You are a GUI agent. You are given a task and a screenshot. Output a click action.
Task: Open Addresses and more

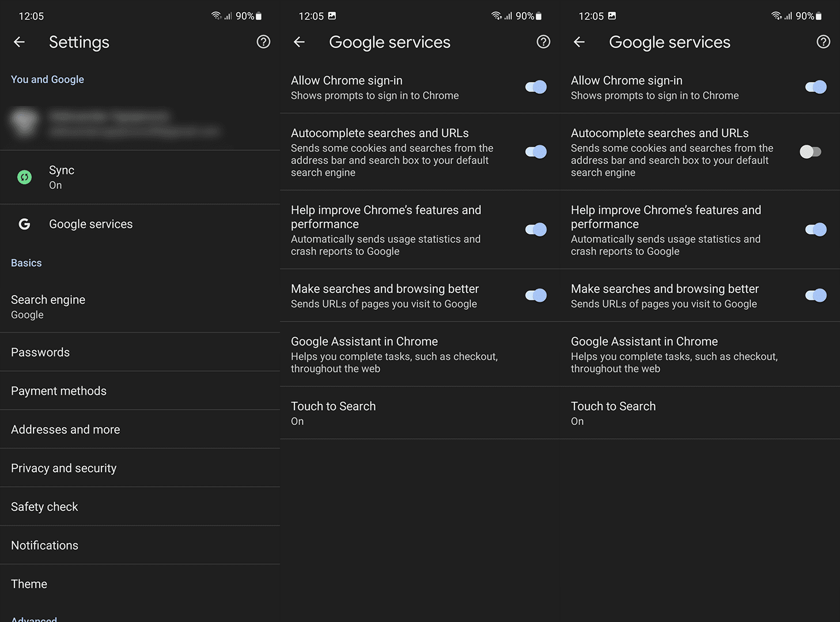click(x=140, y=429)
